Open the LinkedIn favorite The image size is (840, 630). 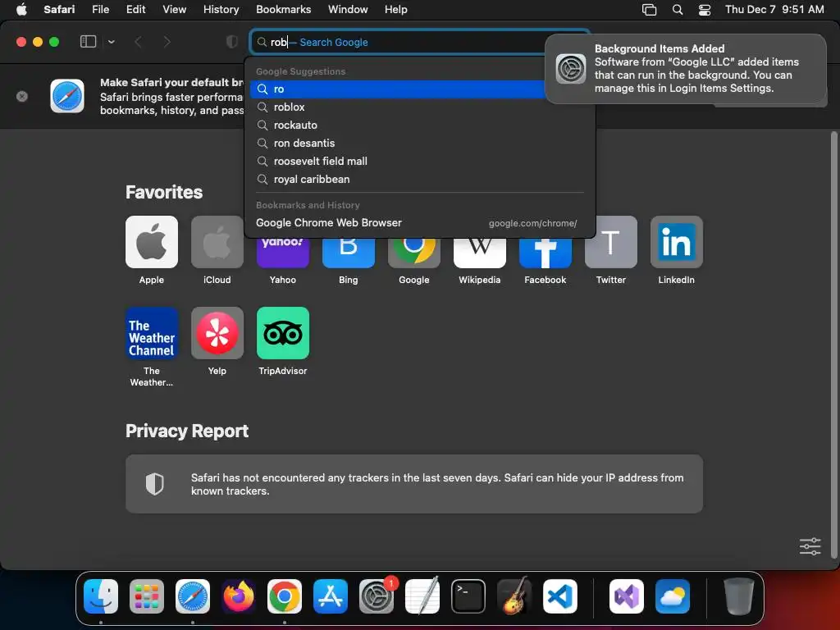677,242
